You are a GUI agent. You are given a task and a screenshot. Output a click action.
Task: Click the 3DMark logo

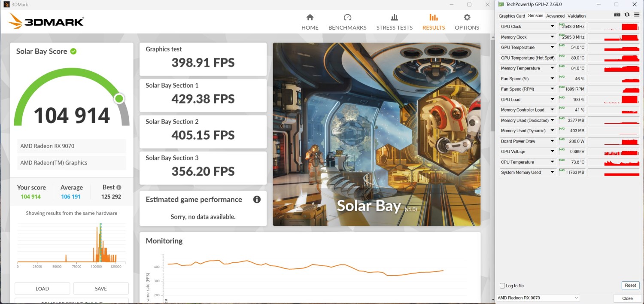point(46,21)
